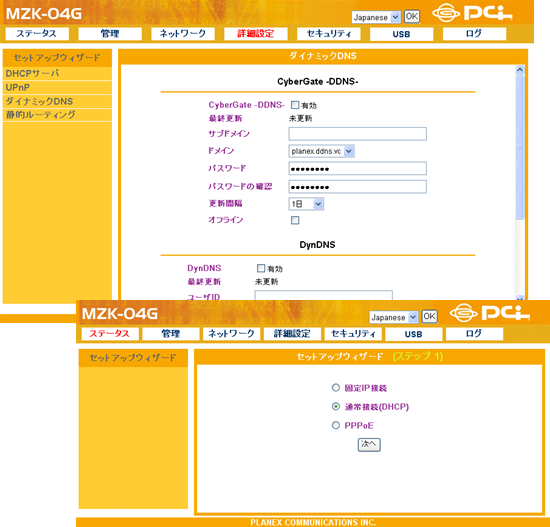Click the OK language button in the bottom window

(x=429, y=316)
